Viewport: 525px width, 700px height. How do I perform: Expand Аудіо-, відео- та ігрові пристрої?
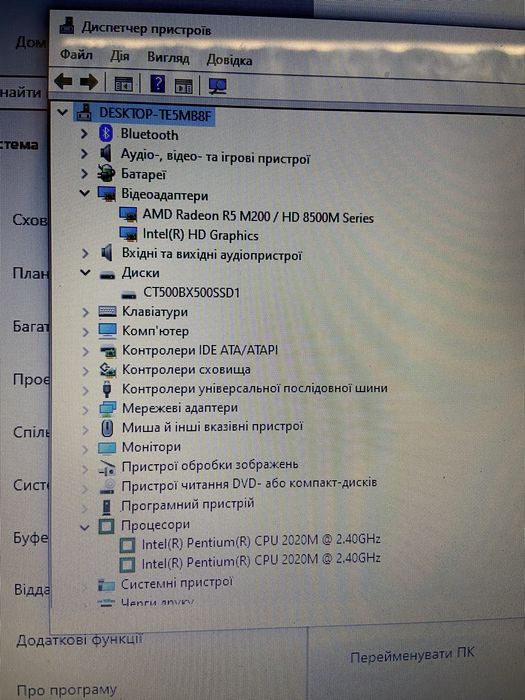84,153
